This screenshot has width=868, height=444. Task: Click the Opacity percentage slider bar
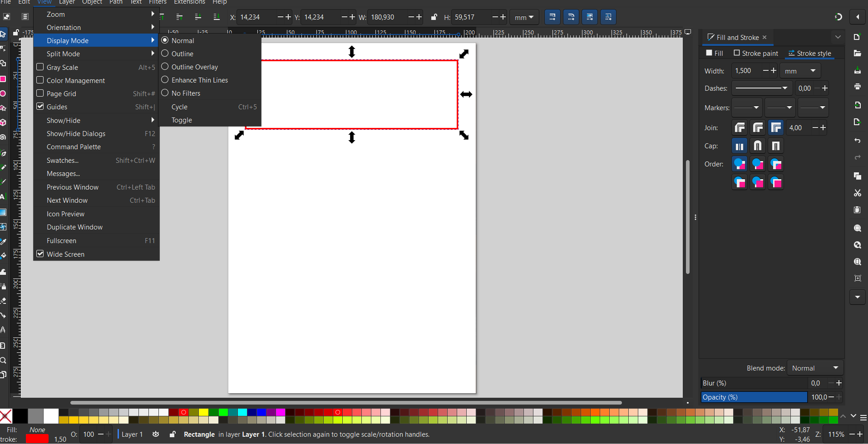point(754,397)
